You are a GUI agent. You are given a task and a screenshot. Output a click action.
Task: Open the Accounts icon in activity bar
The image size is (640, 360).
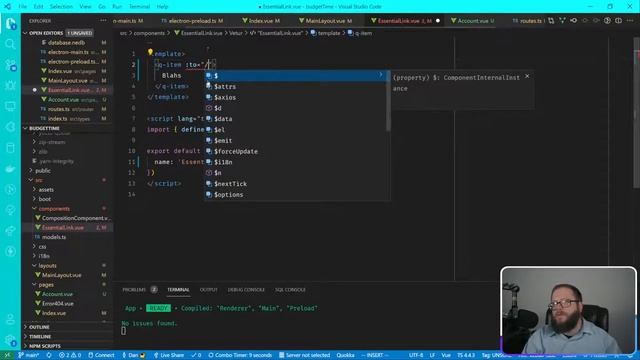[x=10, y=319]
